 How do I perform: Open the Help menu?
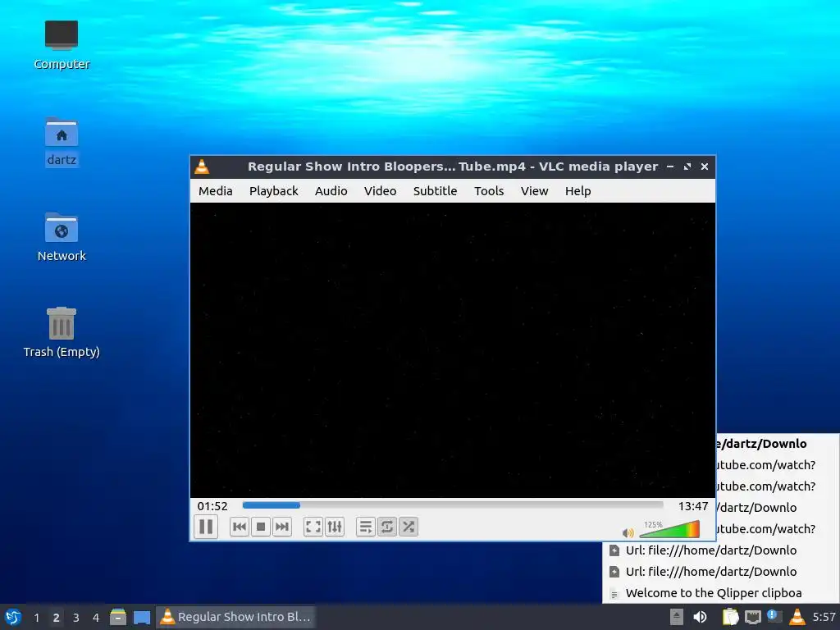click(x=578, y=190)
